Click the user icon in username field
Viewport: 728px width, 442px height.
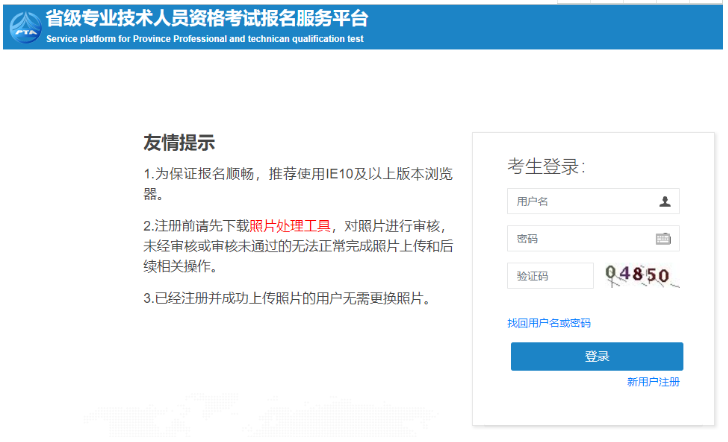coord(665,202)
